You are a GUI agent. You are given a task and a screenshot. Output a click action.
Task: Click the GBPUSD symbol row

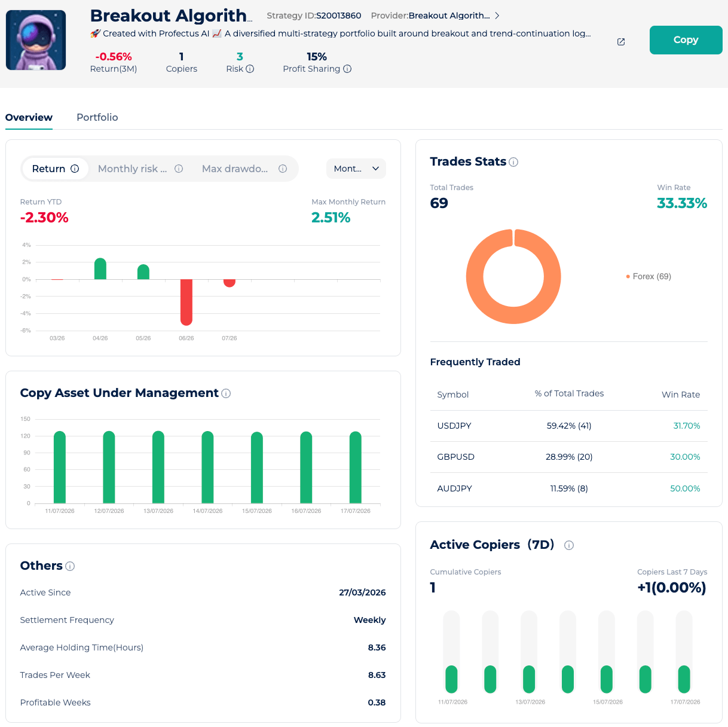point(569,457)
